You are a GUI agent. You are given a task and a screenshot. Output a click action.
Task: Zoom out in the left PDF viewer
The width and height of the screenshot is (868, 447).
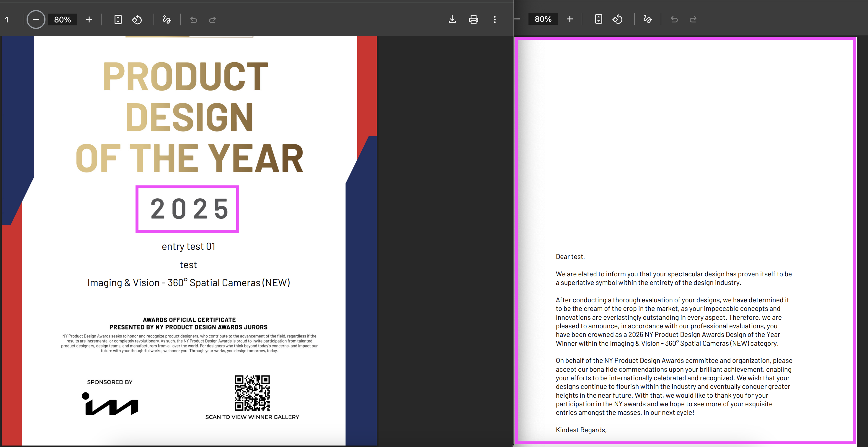coord(36,19)
